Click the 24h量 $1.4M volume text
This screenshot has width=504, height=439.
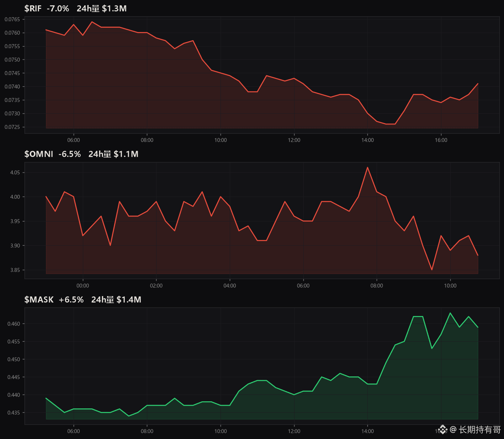tap(116, 300)
